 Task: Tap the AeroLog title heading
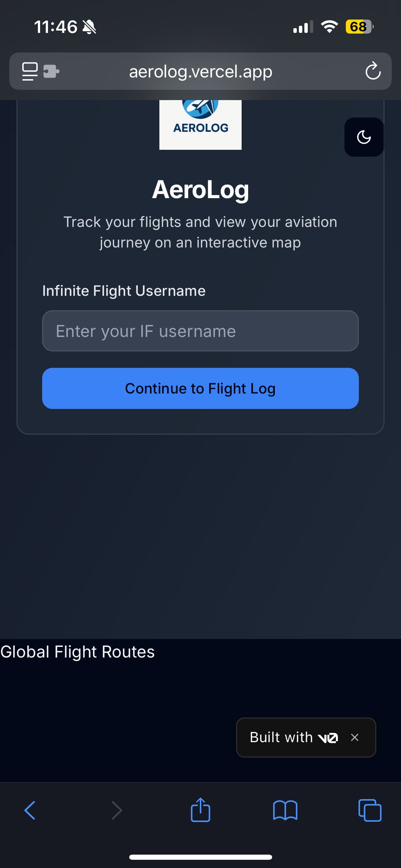click(200, 190)
